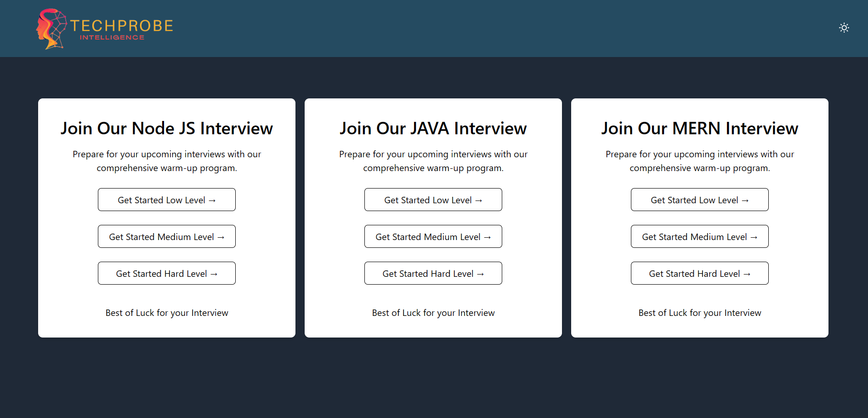Start the JAVA Low Level interview

(x=433, y=200)
